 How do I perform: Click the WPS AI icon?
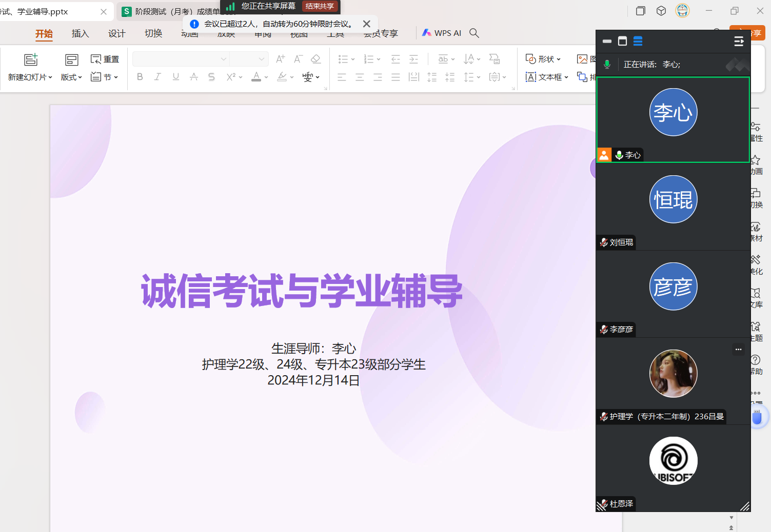[x=426, y=33]
